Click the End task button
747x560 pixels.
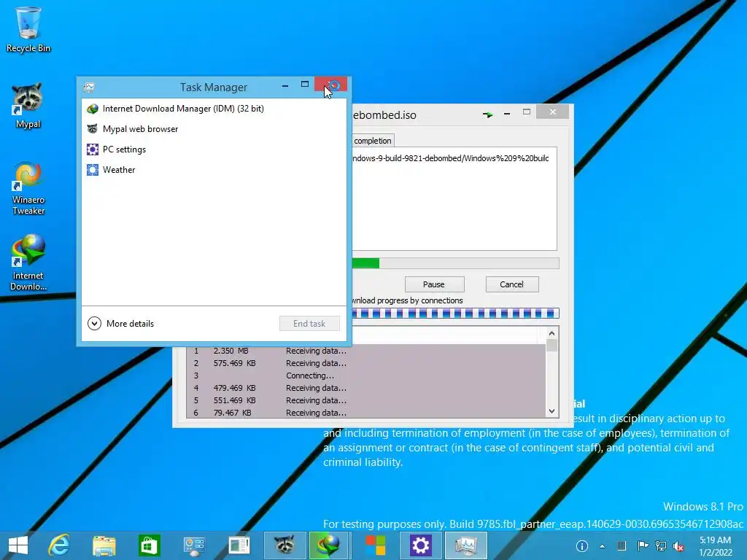309,324
